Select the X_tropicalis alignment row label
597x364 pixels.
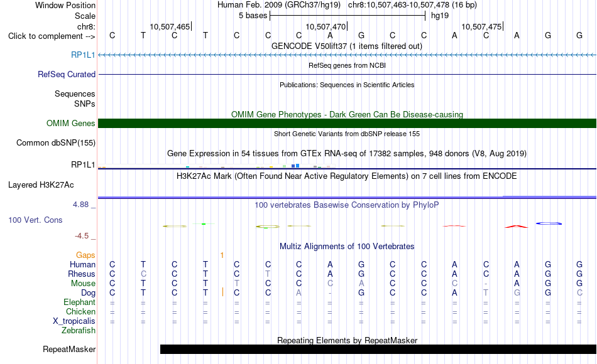[x=74, y=321]
